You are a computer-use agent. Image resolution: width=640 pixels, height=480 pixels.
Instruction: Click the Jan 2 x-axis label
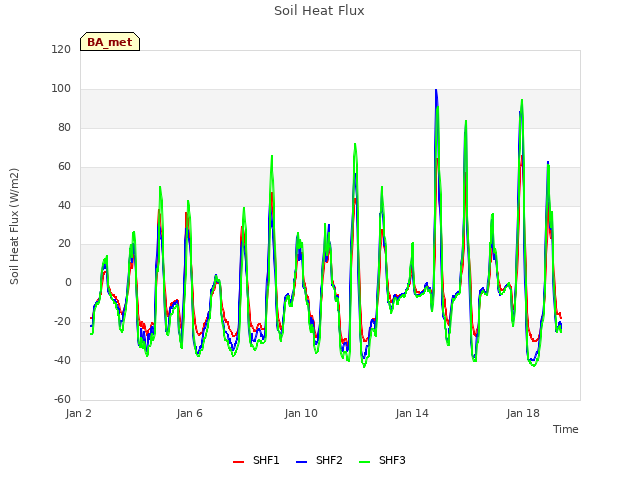coord(78,413)
